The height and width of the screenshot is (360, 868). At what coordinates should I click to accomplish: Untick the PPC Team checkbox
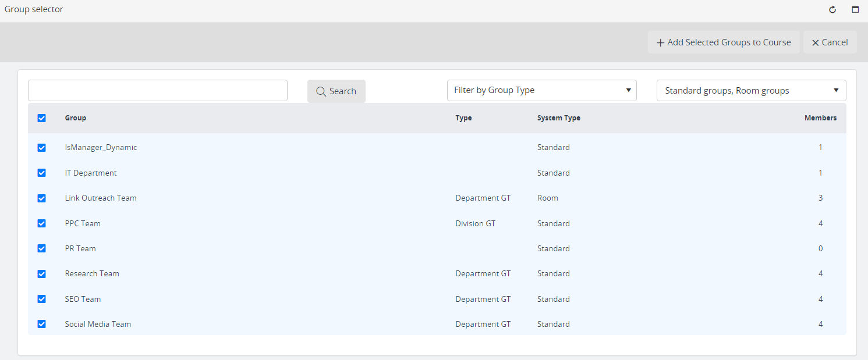[x=41, y=223]
